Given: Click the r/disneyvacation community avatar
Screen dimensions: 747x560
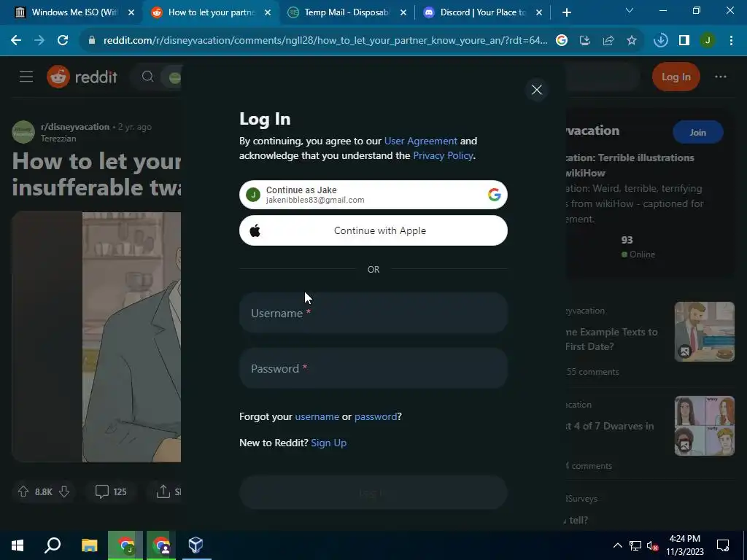Looking at the screenshot, I should (23, 132).
